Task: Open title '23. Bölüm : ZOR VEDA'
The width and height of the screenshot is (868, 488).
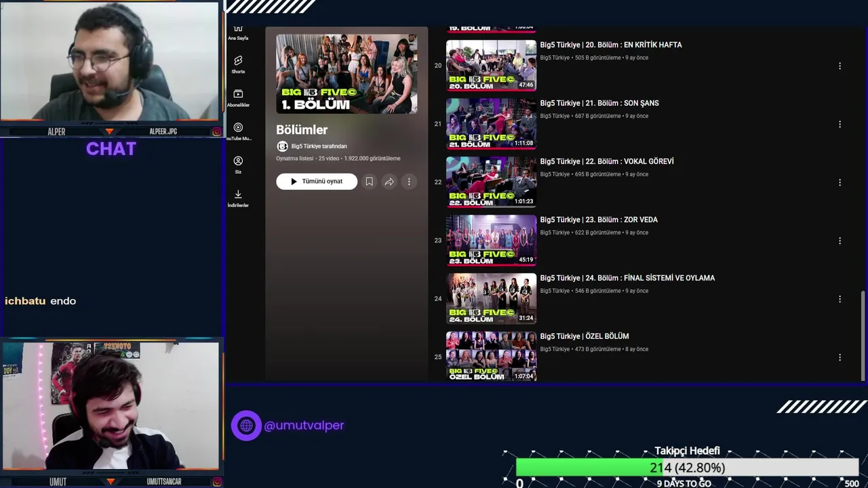Action: click(x=599, y=220)
